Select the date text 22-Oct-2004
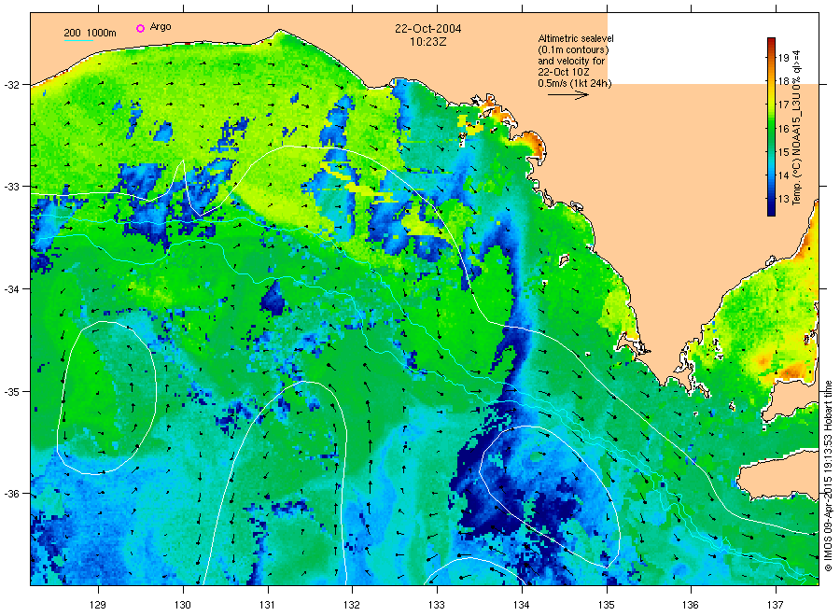The width and height of the screenshot is (840, 616). [428, 29]
